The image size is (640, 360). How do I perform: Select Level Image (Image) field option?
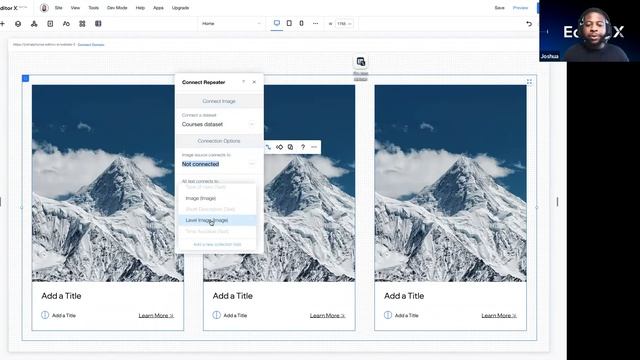pos(217,220)
